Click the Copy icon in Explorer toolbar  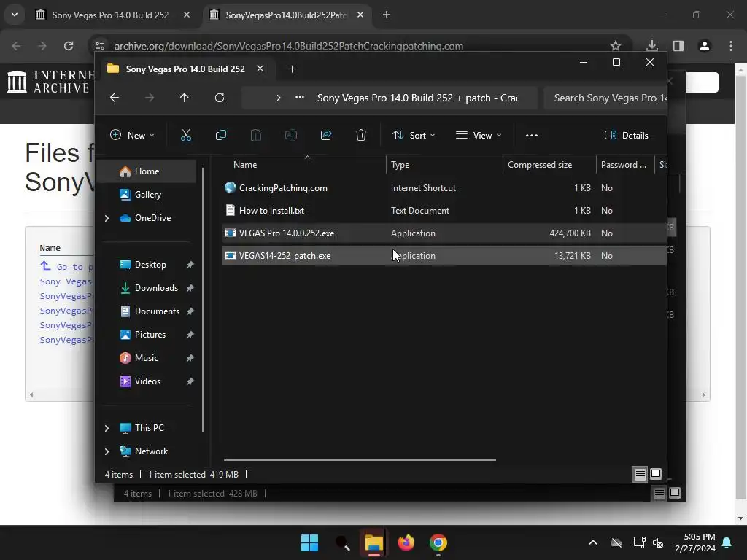[x=220, y=135]
